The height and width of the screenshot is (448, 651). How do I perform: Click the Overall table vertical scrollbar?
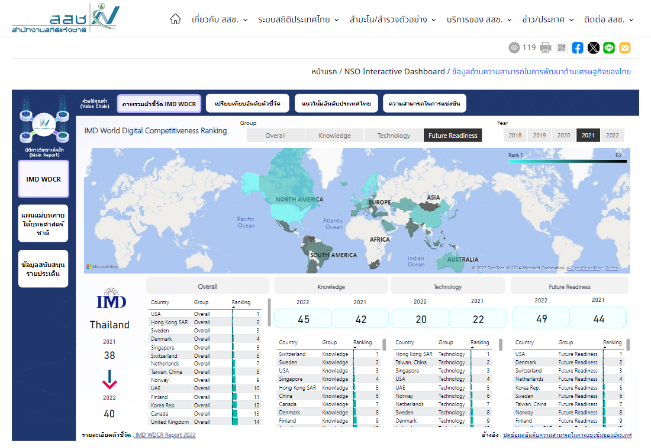point(269,312)
